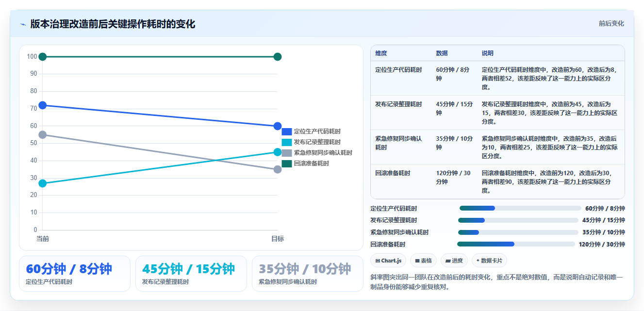Click the 回滚准备耗时 legend label
The height and width of the screenshot is (311, 644).
coord(312,164)
